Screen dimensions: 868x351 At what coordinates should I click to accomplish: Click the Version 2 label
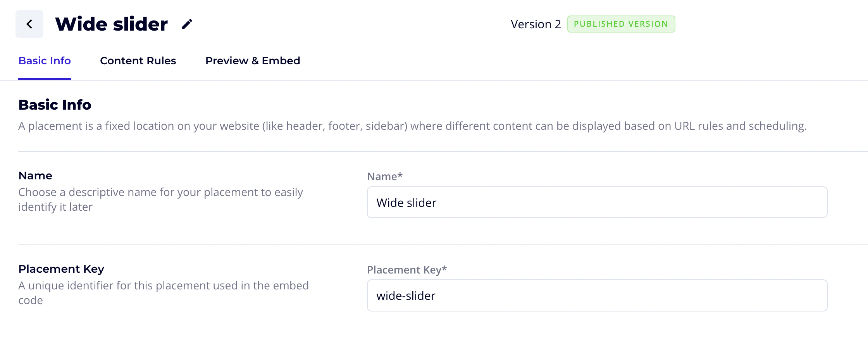[x=536, y=24]
